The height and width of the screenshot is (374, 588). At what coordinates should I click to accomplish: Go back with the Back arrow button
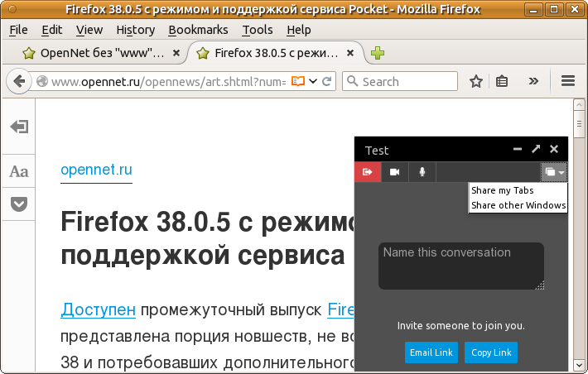coord(19,81)
